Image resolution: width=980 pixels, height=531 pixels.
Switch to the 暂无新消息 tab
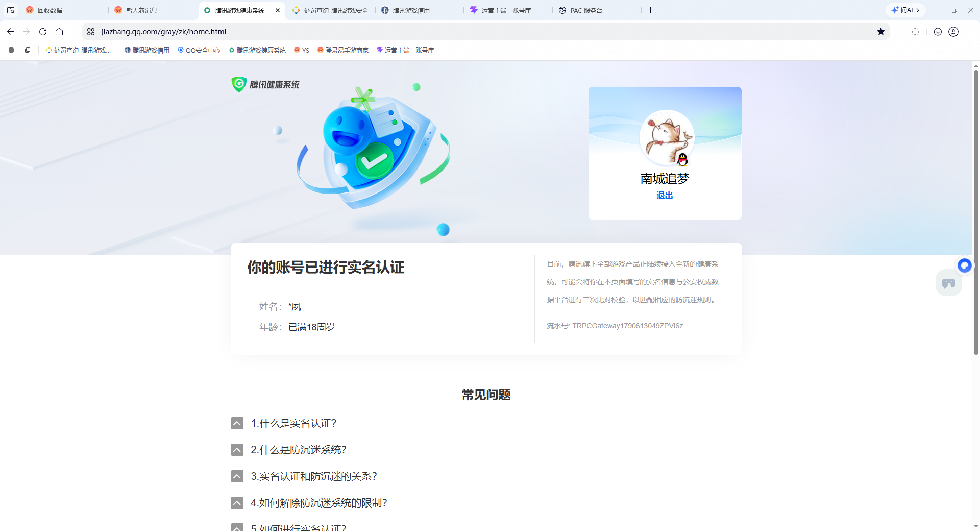[153, 10]
